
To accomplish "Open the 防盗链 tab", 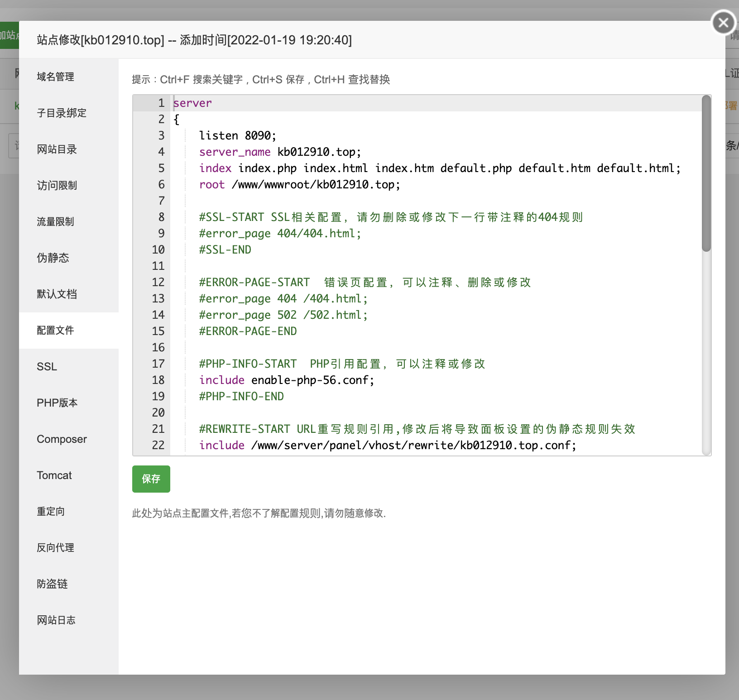I will pos(69,584).
